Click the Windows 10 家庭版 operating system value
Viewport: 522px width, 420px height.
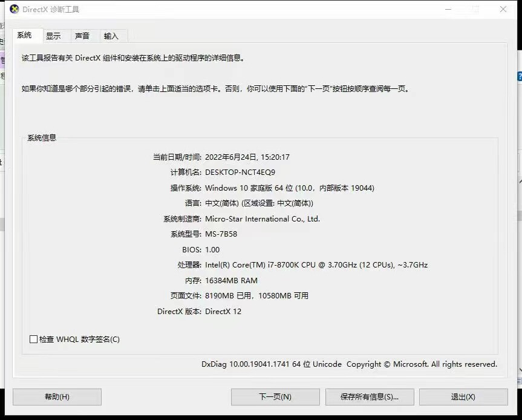coord(290,188)
